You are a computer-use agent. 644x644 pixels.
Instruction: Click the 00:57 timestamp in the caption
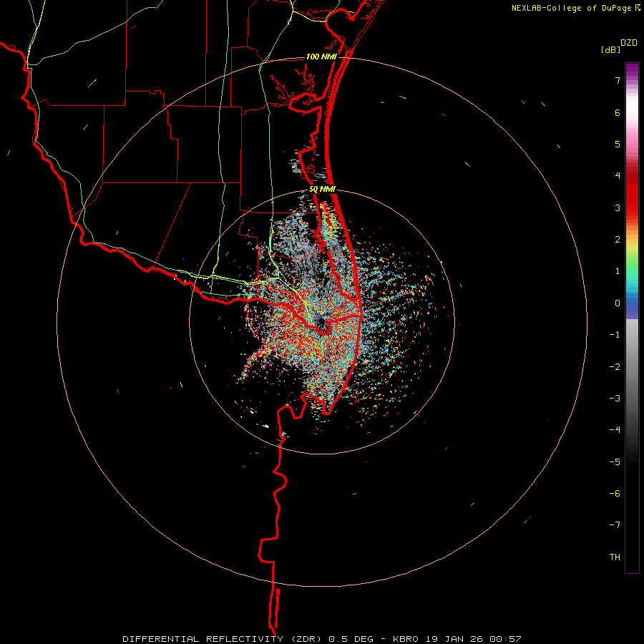pyautogui.click(x=505, y=639)
